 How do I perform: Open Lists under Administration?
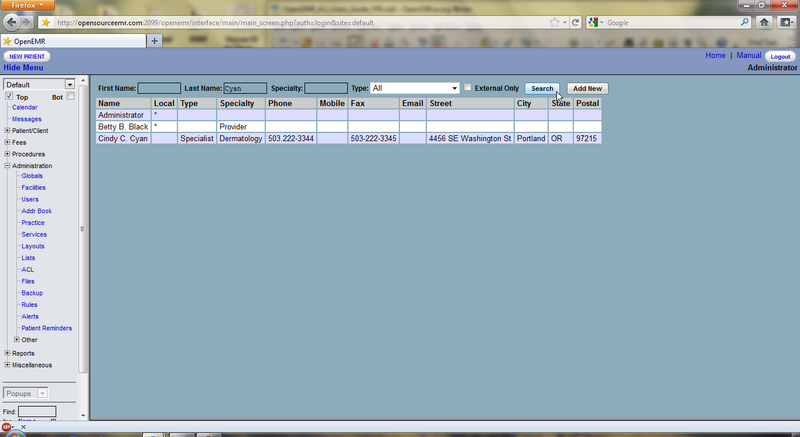28,258
